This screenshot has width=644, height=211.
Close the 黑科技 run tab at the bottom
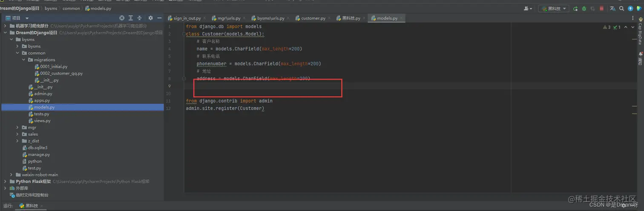point(42,206)
